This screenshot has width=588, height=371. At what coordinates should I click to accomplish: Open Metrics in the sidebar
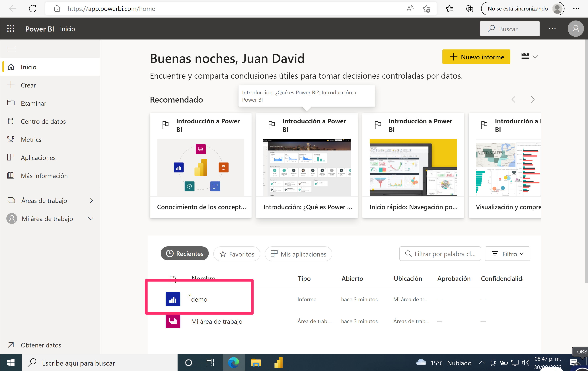click(x=50, y=139)
